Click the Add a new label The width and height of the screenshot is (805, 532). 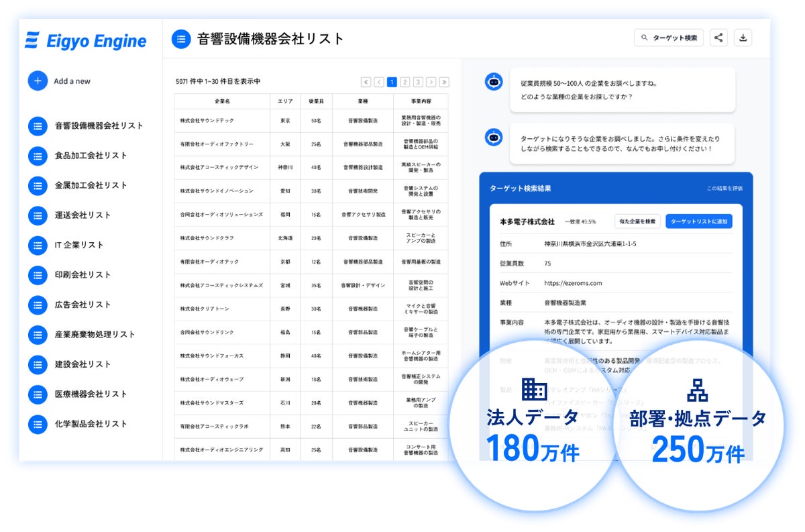pos(72,81)
